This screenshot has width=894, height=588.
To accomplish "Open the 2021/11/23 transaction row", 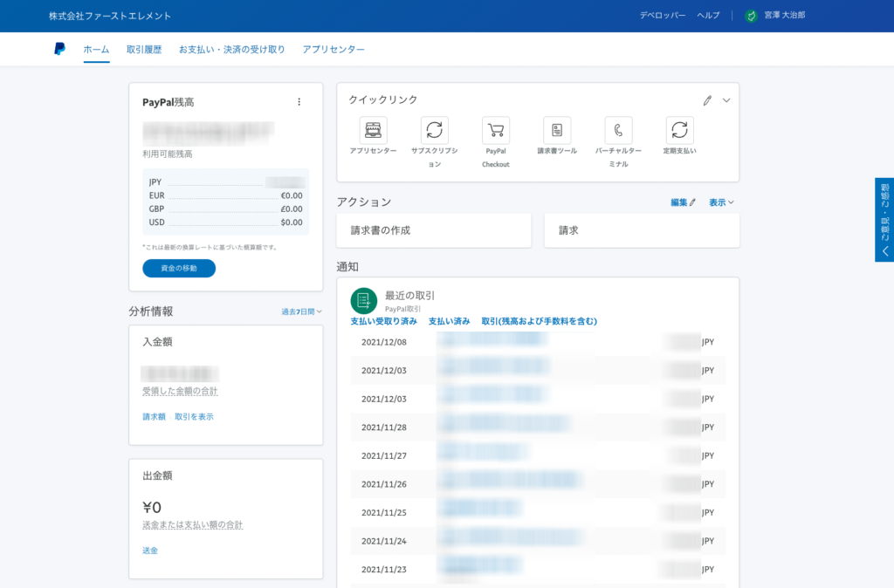I will (538, 569).
